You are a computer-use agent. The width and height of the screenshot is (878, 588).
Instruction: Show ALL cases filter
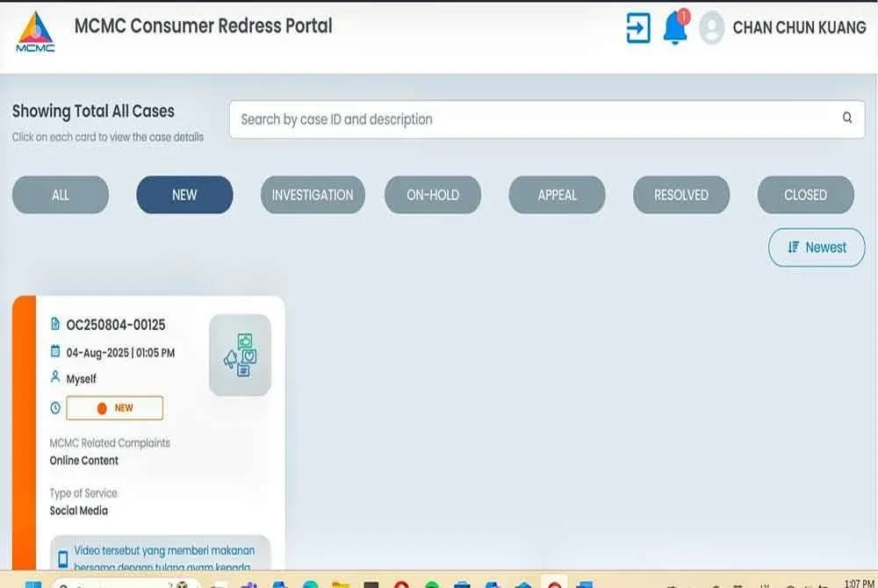[61, 195]
